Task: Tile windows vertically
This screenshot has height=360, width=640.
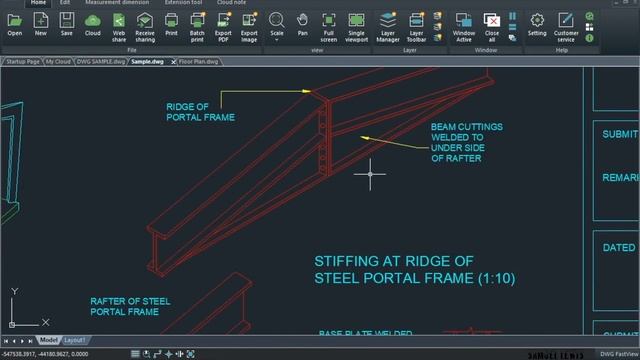Action: 512,16
